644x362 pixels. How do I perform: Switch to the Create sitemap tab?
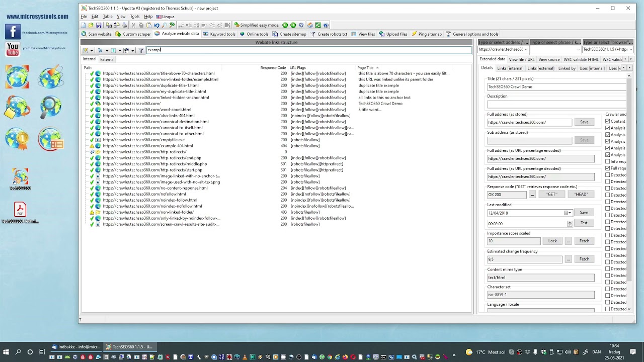[289, 34]
